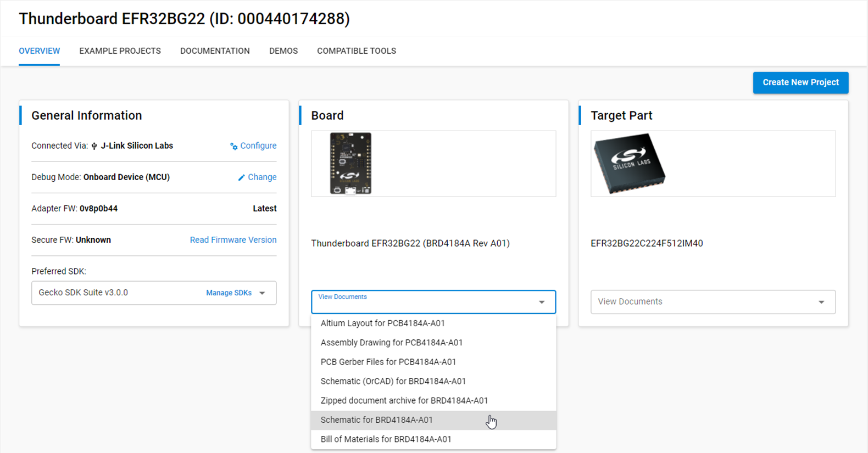Screen dimensions: 868x453
Task: Click the J-Link Silicon Labs text
Action: [x=137, y=146]
